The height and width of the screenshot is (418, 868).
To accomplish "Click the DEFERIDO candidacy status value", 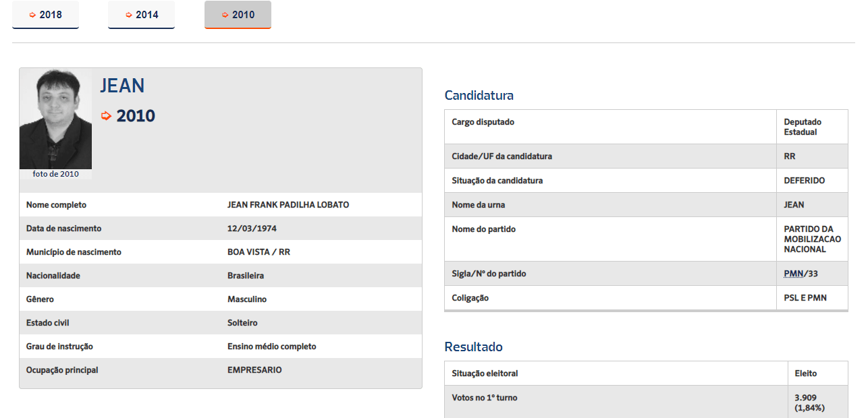I will [x=805, y=181].
